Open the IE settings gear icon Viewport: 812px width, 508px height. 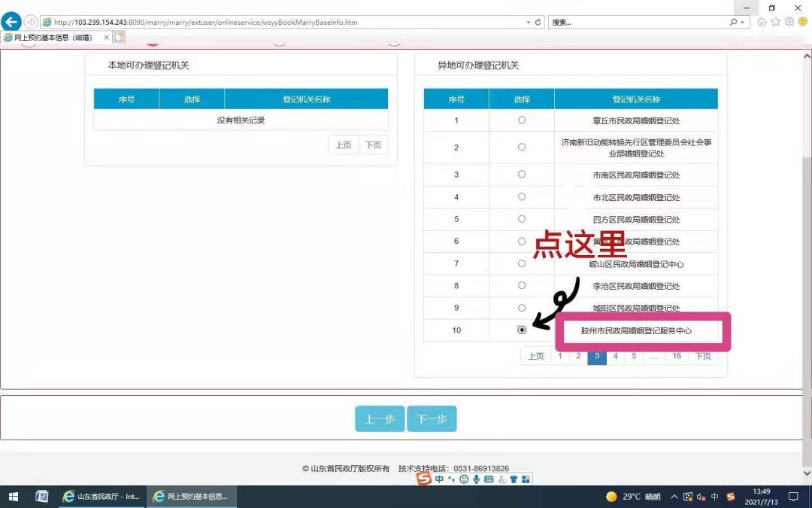click(789, 23)
